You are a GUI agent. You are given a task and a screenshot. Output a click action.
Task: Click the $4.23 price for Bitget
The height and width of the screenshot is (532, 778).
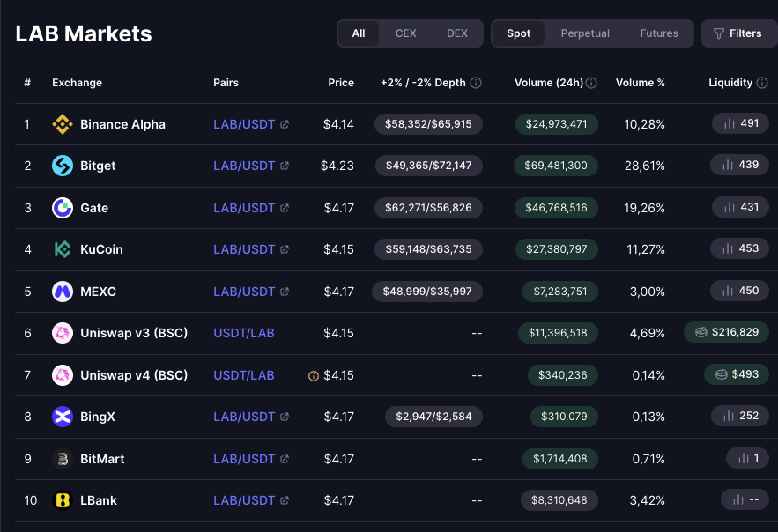pyautogui.click(x=337, y=166)
